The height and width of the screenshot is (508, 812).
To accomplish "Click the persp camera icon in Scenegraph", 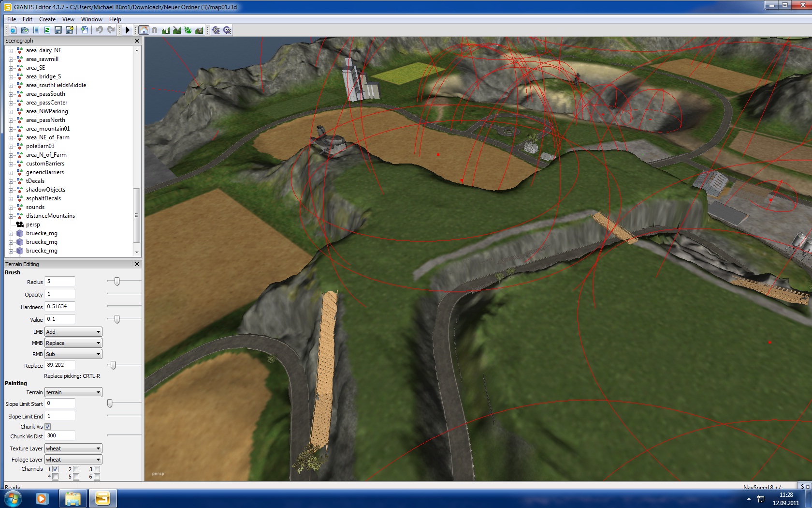I will pos(20,224).
